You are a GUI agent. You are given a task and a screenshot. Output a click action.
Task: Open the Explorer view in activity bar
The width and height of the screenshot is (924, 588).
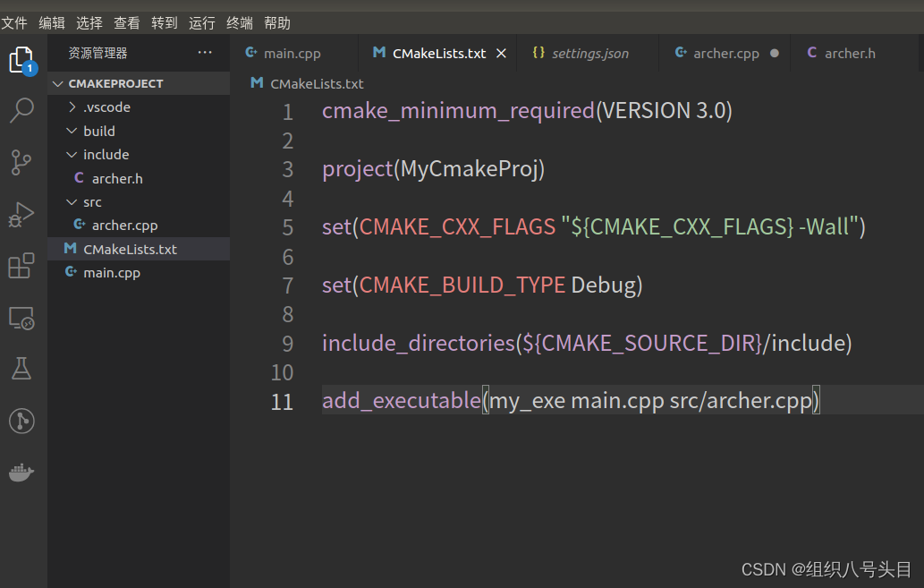(22, 60)
